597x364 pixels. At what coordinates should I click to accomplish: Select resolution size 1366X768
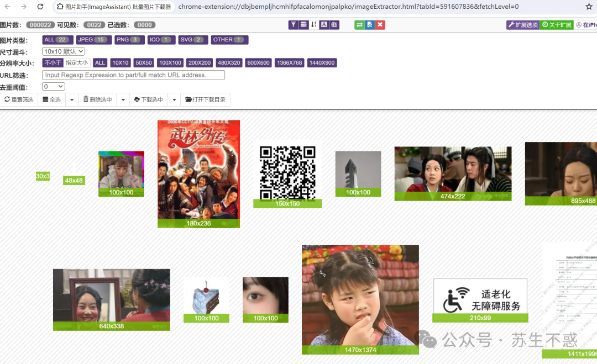[289, 63]
